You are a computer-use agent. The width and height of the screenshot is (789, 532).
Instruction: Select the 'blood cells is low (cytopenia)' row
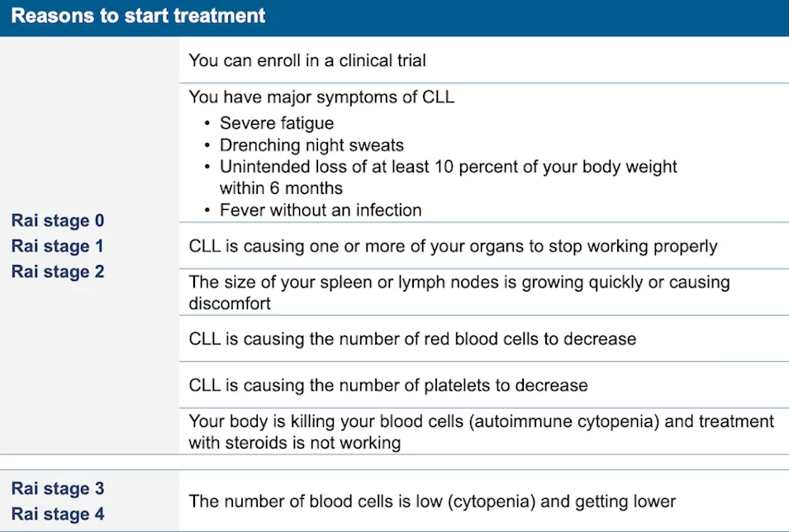tap(432, 501)
